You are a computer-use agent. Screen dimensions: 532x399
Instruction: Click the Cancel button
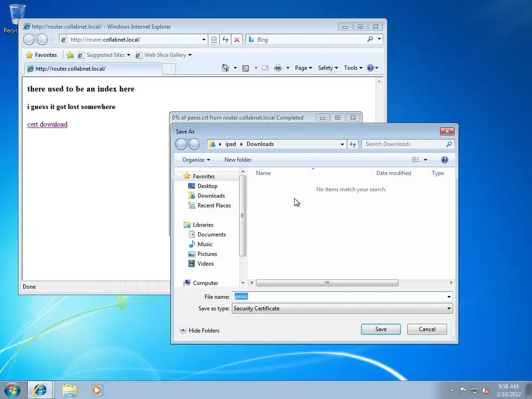(x=427, y=329)
